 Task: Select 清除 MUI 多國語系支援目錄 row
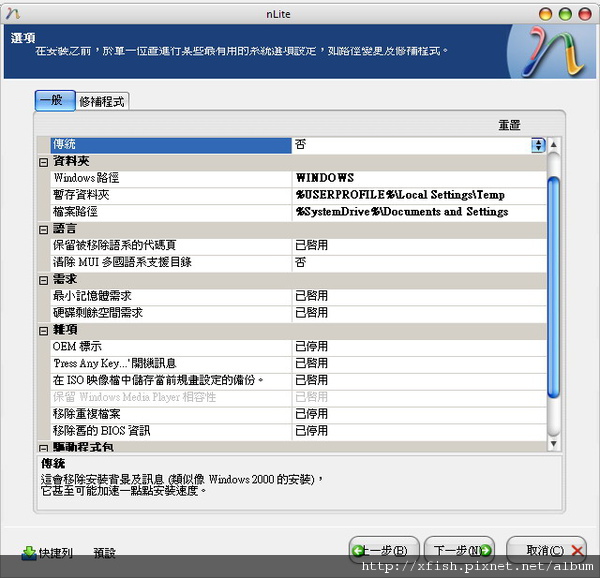point(171,262)
